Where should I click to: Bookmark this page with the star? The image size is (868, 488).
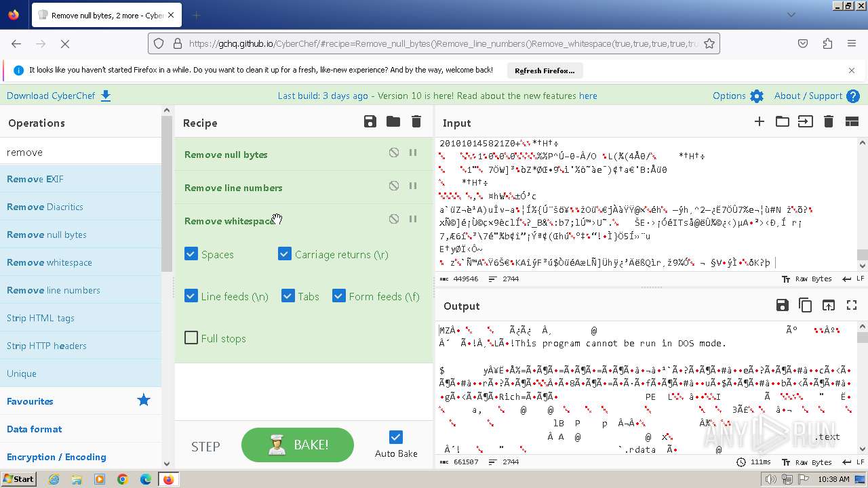point(709,43)
